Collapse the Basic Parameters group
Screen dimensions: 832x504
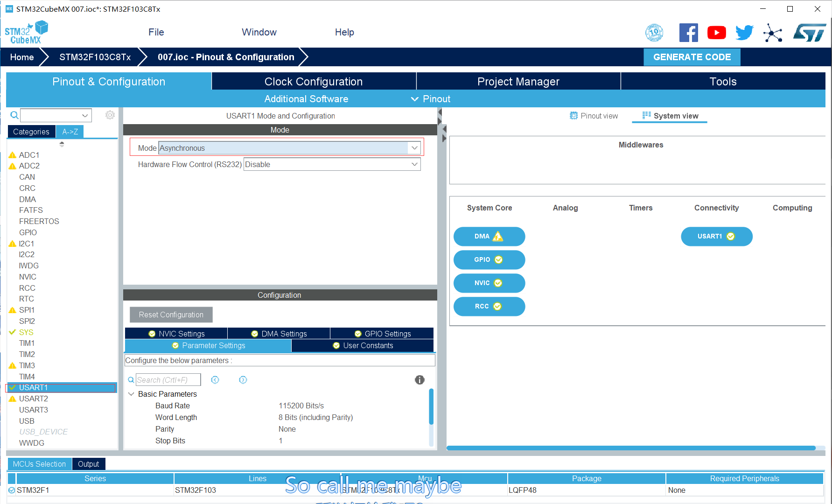(x=131, y=394)
